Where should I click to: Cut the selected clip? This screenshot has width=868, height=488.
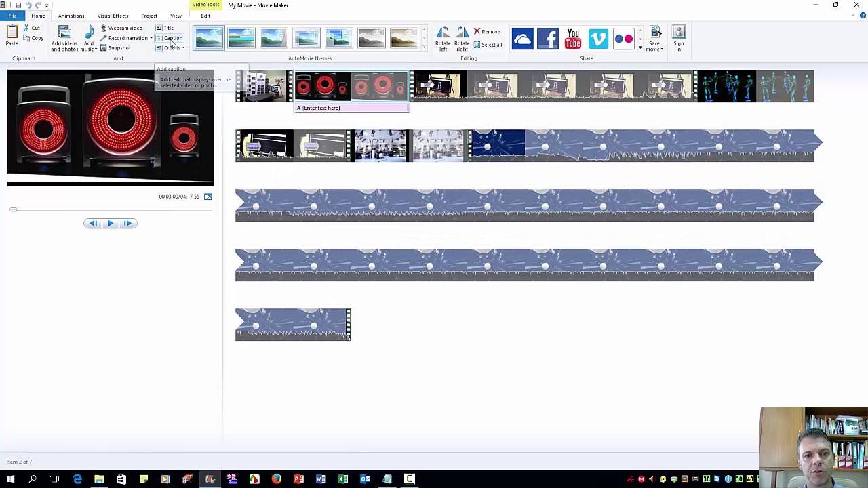(32, 28)
